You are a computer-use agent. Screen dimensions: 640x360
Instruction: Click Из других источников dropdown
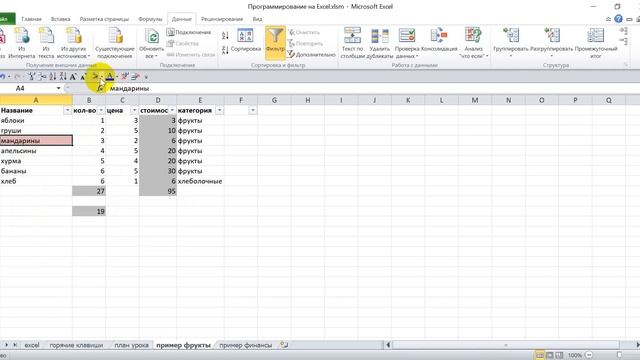point(73,43)
